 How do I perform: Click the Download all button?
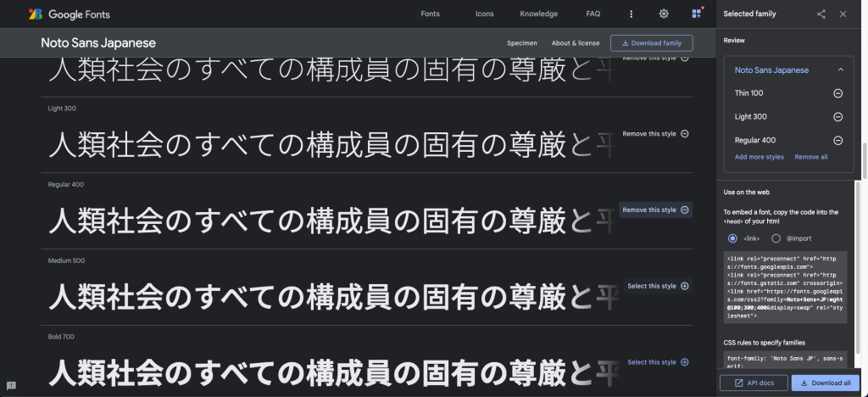point(826,383)
